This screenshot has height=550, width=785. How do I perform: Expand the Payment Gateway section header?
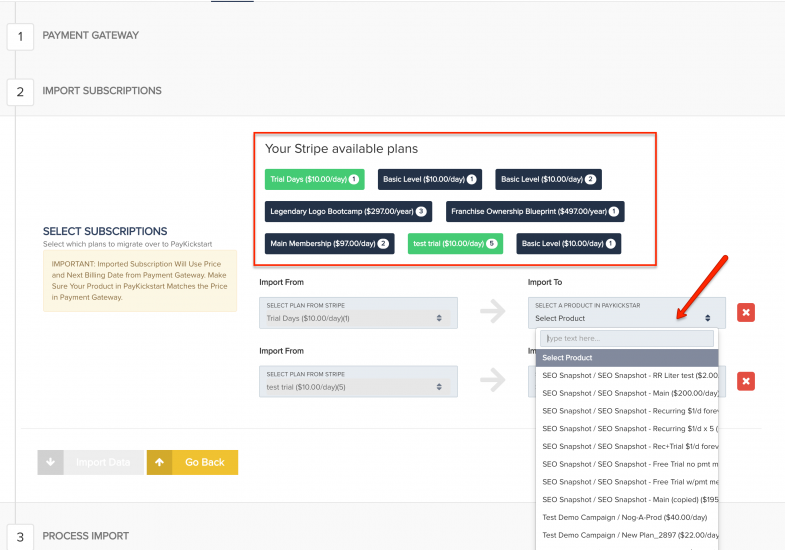(x=91, y=36)
